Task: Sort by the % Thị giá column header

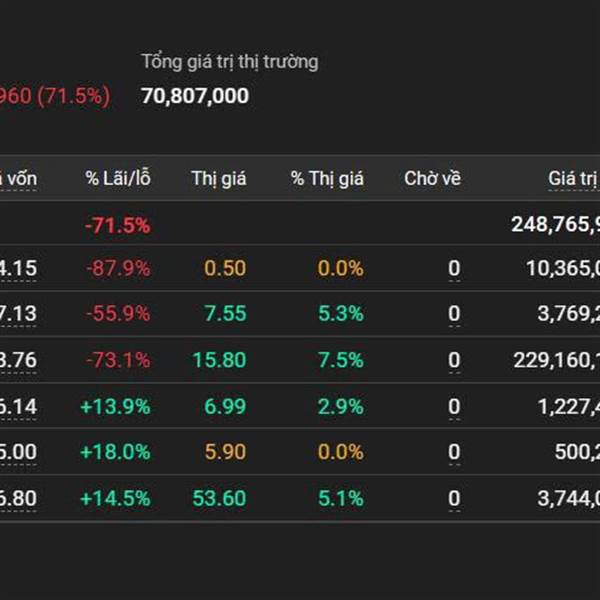Action: 327,179
